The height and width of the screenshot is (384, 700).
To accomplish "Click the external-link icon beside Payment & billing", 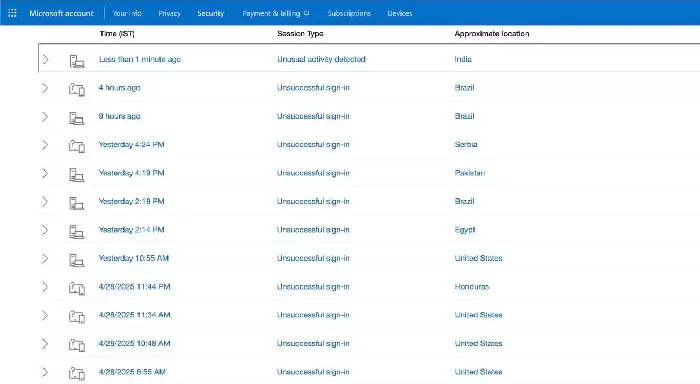I will tap(307, 13).
